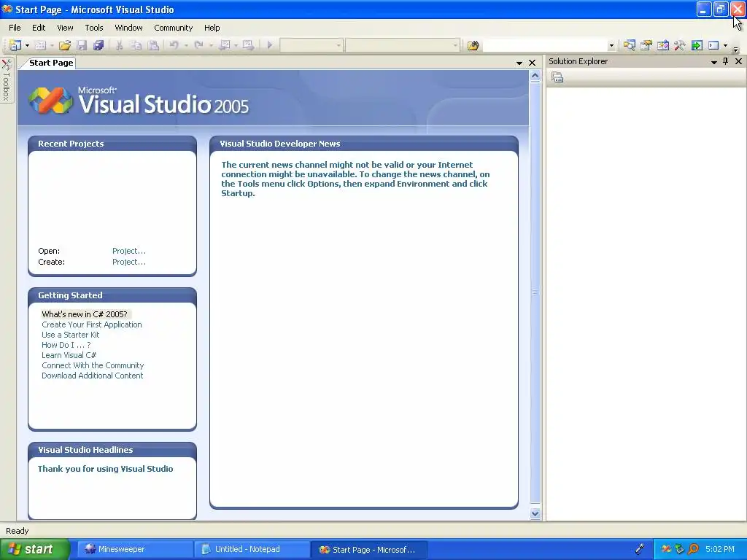Open the Command Window toolbar icon
The height and width of the screenshot is (560, 747).
click(713, 45)
